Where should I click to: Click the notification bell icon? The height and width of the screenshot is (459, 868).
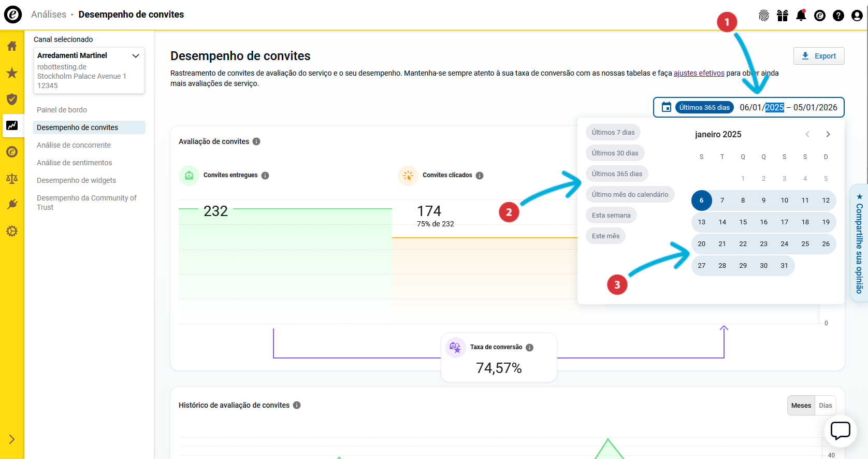(801, 16)
